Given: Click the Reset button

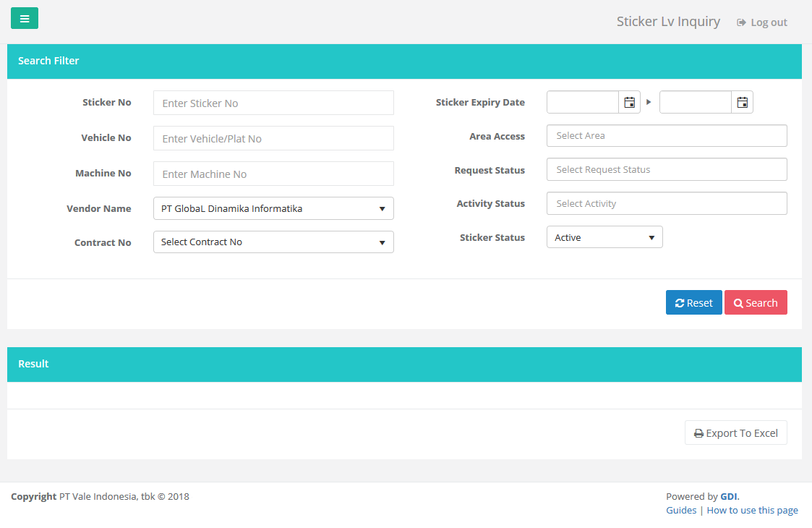Looking at the screenshot, I should click(x=693, y=302).
